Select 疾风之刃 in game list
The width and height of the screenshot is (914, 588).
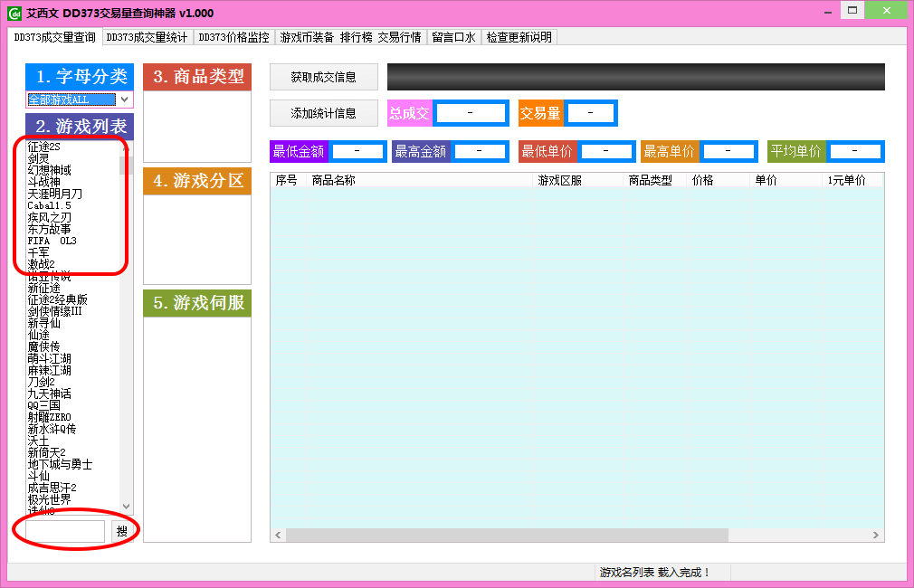click(x=50, y=217)
